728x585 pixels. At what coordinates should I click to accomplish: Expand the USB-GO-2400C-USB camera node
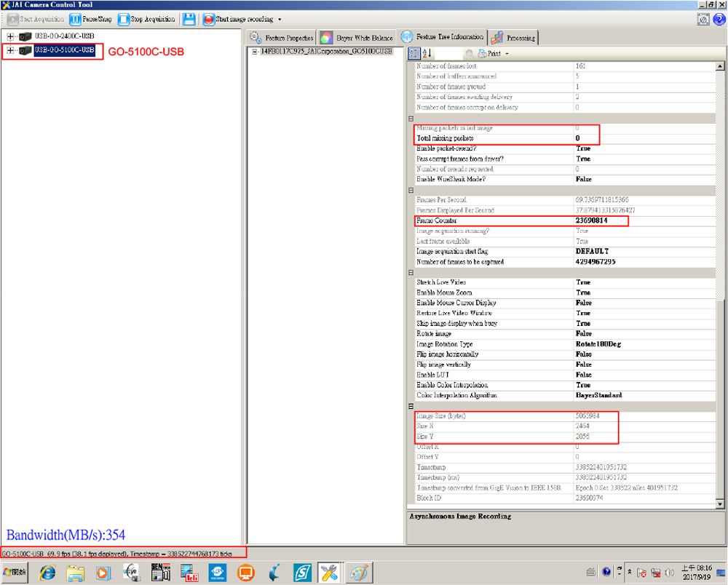[10, 36]
